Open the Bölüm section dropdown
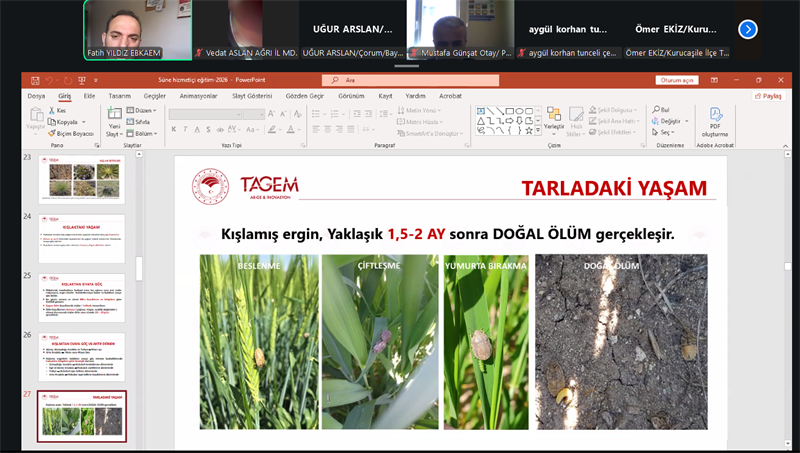This screenshot has width=800, height=453. pyautogui.click(x=144, y=133)
